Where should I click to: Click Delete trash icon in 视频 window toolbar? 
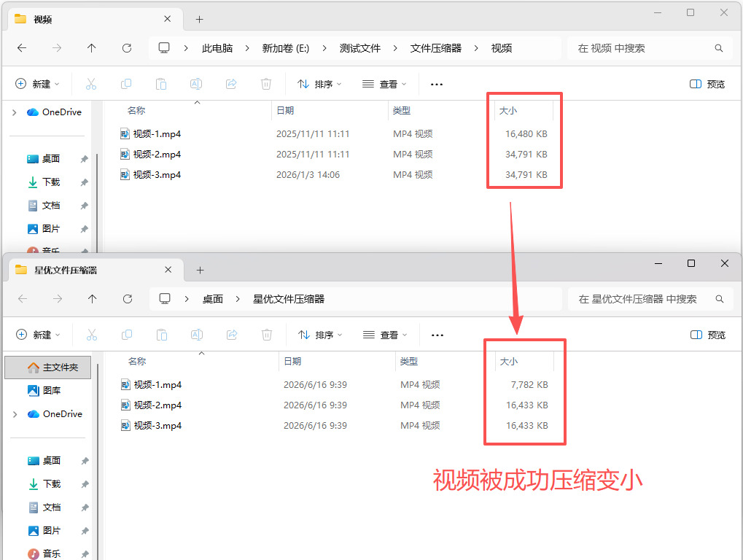tap(266, 85)
